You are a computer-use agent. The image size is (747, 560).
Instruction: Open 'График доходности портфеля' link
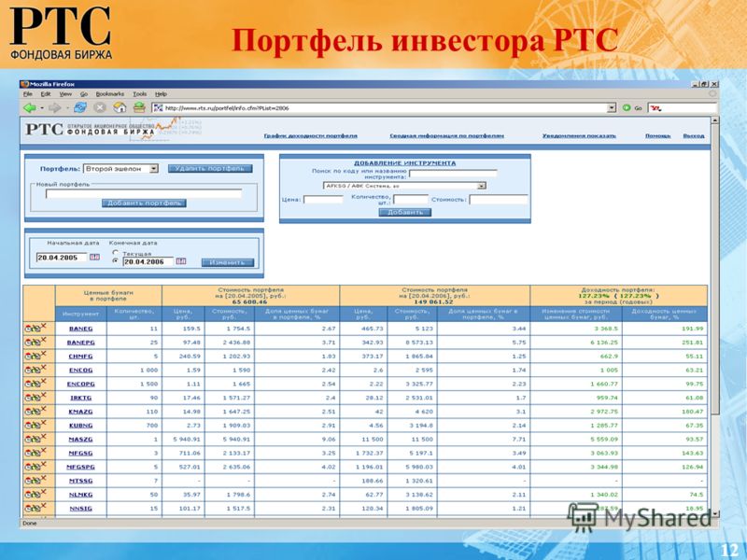pyautogui.click(x=311, y=135)
